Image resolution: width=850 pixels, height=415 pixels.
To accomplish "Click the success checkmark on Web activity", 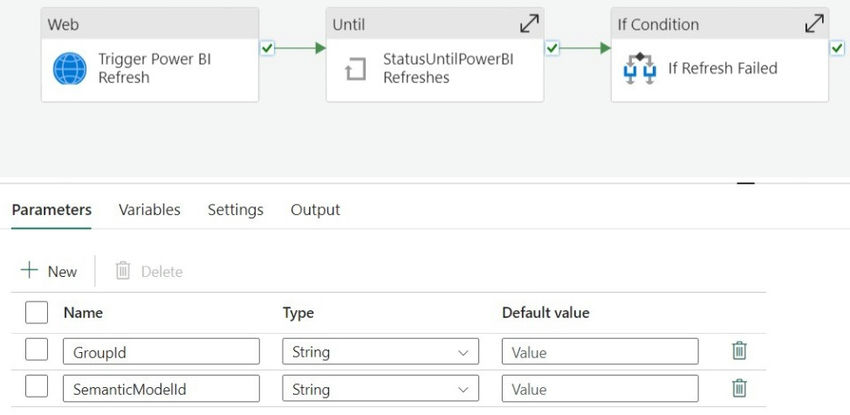I will click(267, 47).
